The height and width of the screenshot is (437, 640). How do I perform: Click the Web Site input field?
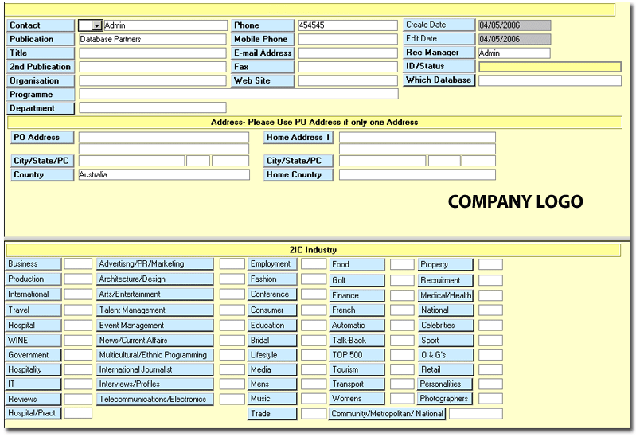coord(347,80)
